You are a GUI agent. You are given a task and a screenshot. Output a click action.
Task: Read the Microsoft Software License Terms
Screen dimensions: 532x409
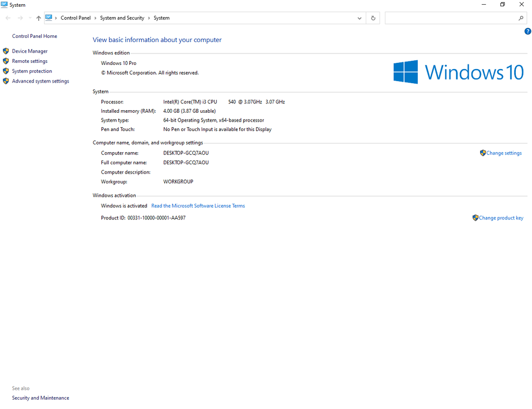pos(198,206)
